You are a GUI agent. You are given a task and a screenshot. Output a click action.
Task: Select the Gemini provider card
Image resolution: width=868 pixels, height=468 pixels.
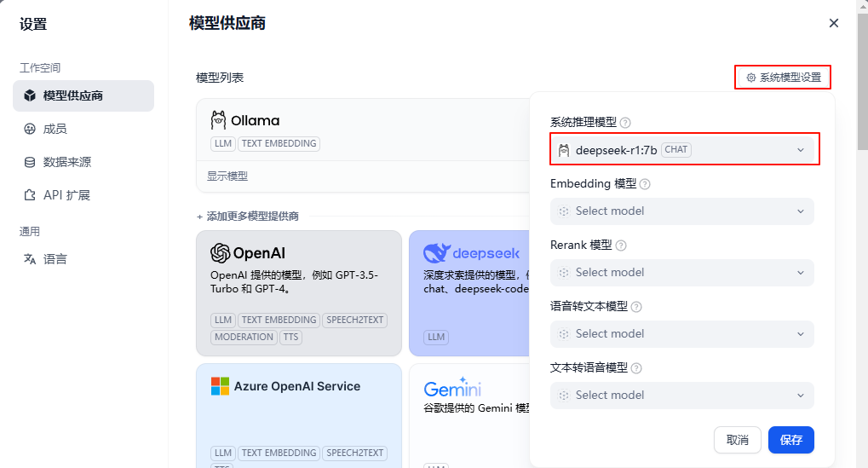(469, 415)
